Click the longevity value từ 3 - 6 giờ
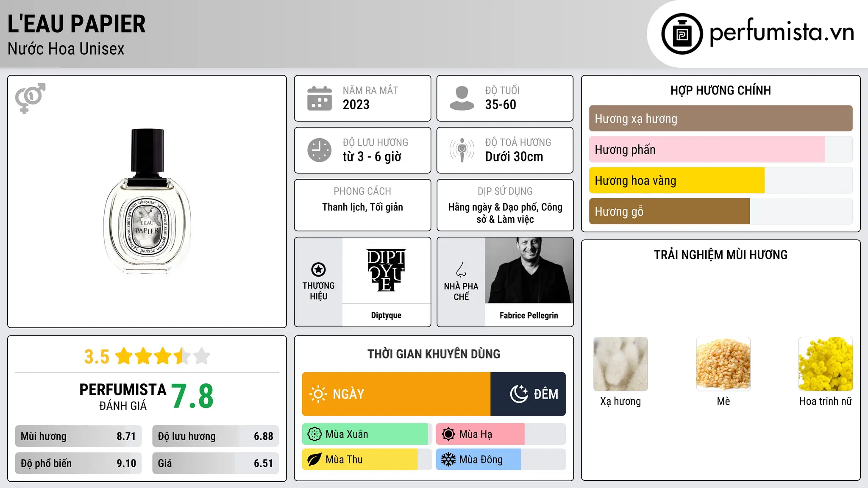The image size is (868, 488). [372, 157]
